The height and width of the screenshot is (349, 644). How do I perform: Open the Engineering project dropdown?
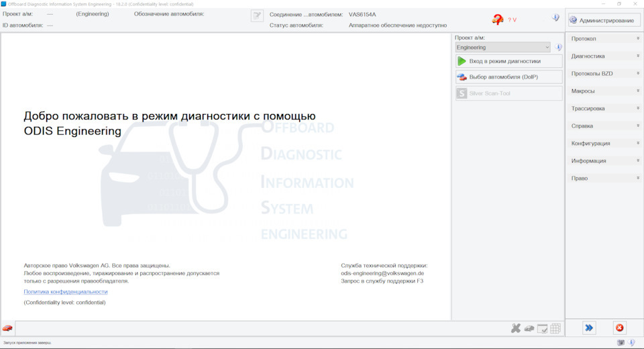point(502,47)
